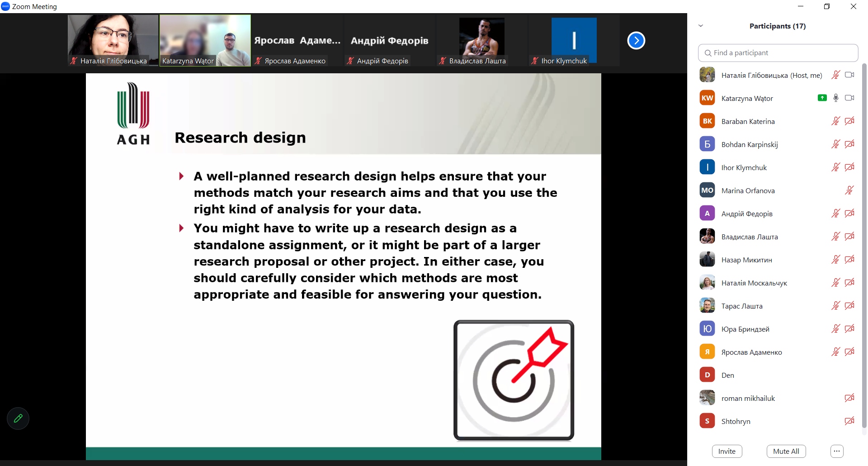
Task: Show next video thumbnails with blue arrow
Action: (636, 41)
